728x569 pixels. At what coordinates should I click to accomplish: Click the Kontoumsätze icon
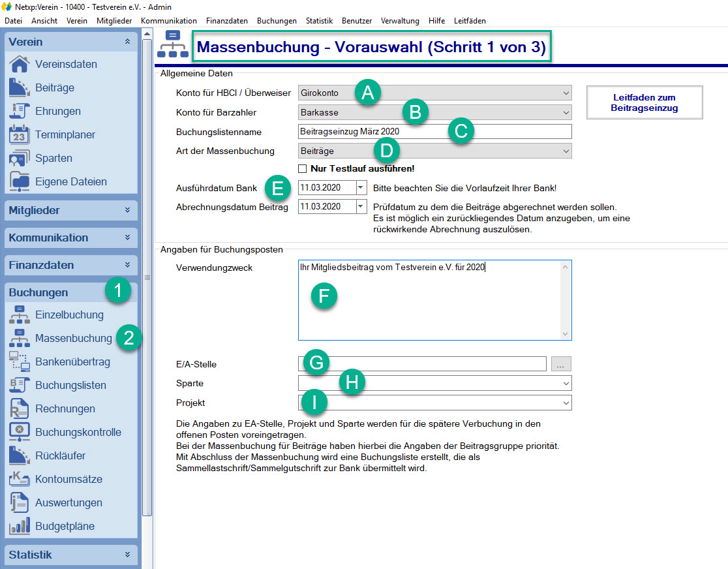pos(19,479)
